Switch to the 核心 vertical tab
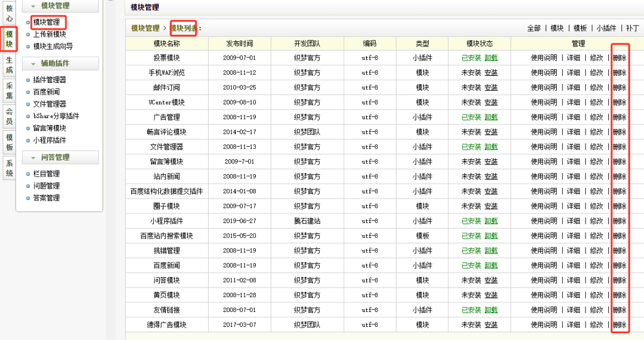Viewport: 644px width, 340px height. click(x=9, y=13)
